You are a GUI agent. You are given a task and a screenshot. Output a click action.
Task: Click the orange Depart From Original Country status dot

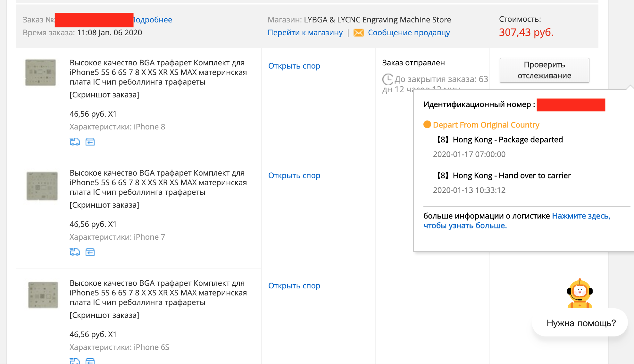click(x=427, y=124)
